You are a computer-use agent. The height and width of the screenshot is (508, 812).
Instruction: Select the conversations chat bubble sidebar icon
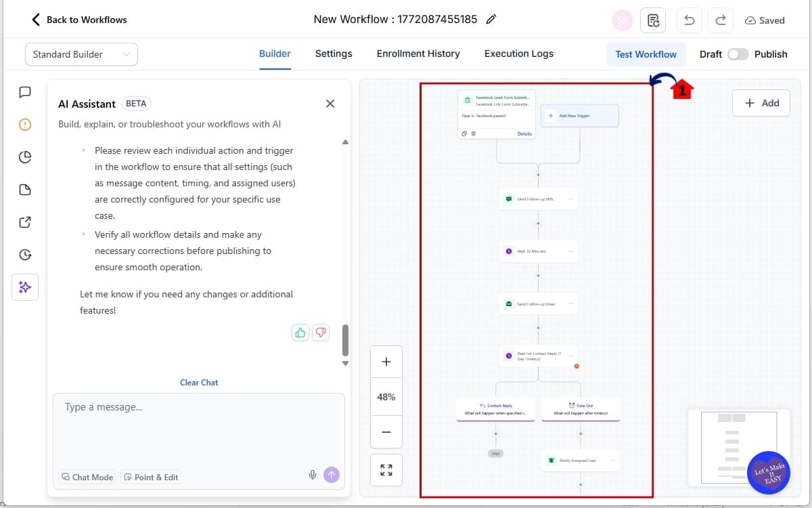coord(25,91)
